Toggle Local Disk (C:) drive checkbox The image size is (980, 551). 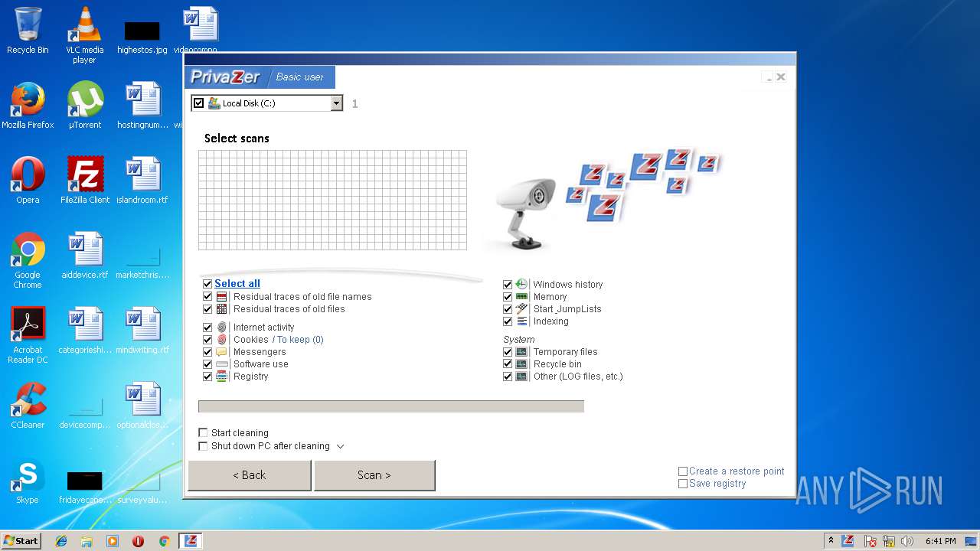point(199,103)
